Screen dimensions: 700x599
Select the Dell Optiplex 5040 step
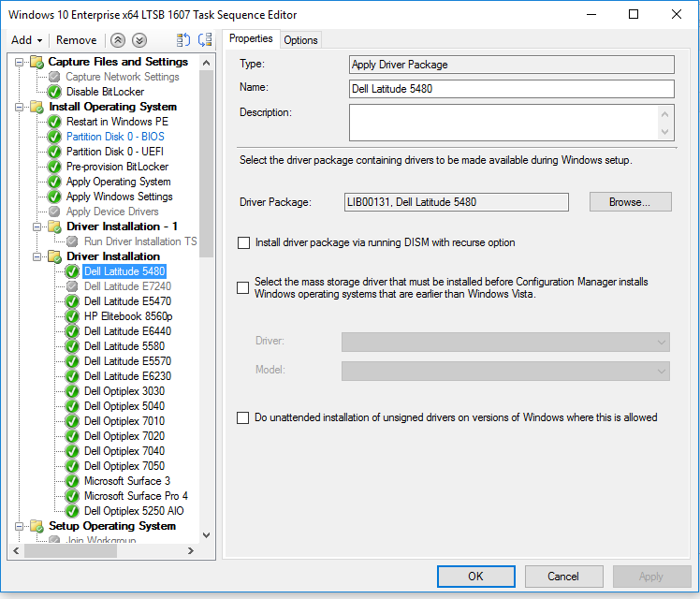point(124,406)
